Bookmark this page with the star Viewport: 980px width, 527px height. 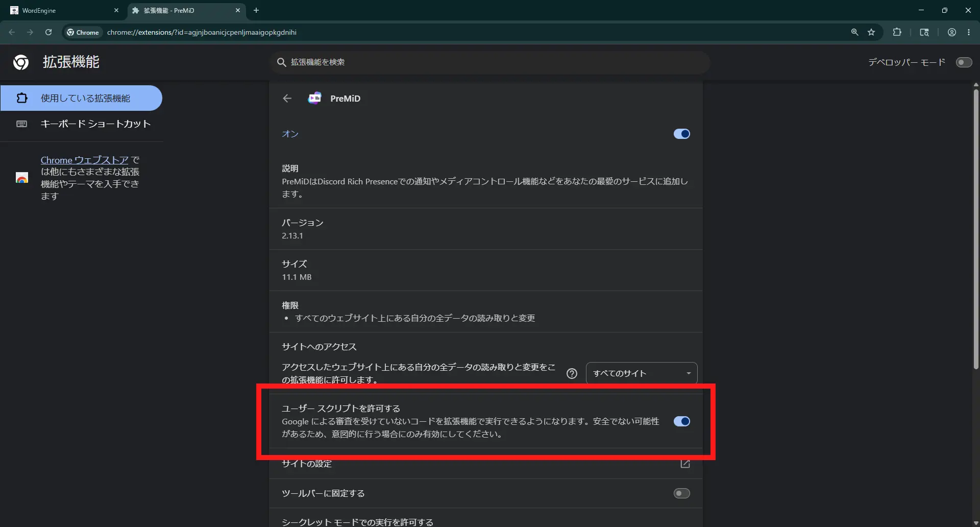point(871,32)
